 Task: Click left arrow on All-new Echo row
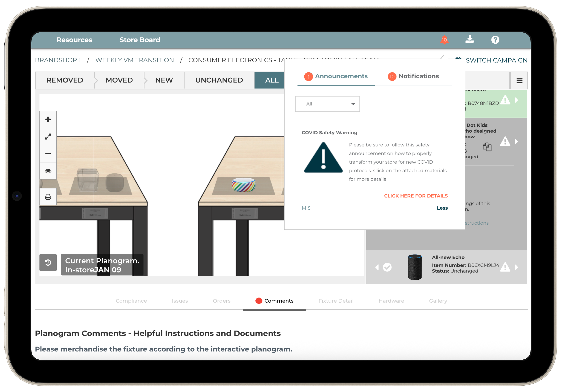(377, 267)
